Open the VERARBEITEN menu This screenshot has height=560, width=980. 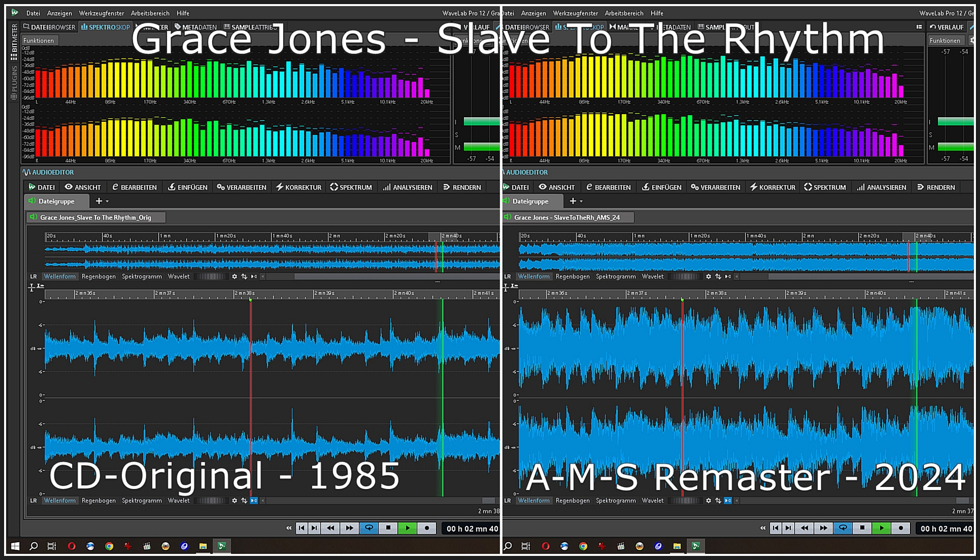(241, 187)
